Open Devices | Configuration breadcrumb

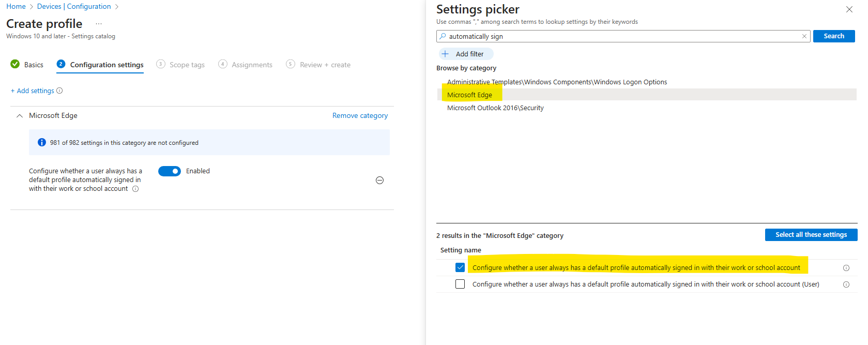[x=74, y=6]
